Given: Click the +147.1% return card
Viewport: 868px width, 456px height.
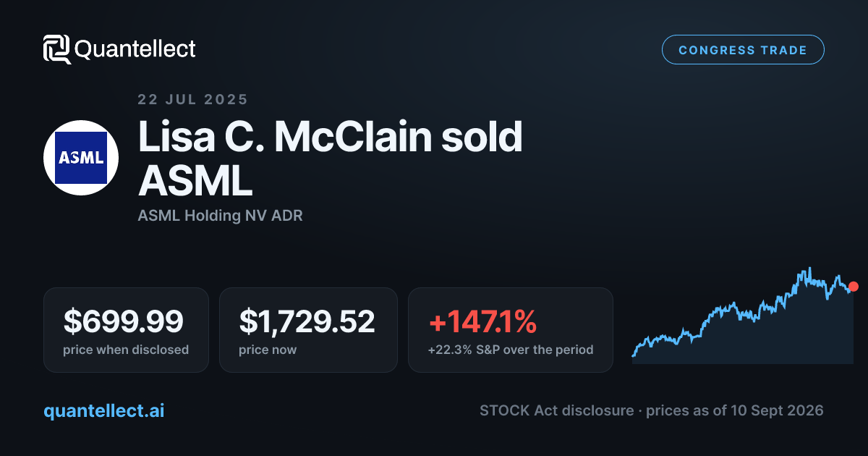Looking at the screenshot, I should (x=511, y=330).
